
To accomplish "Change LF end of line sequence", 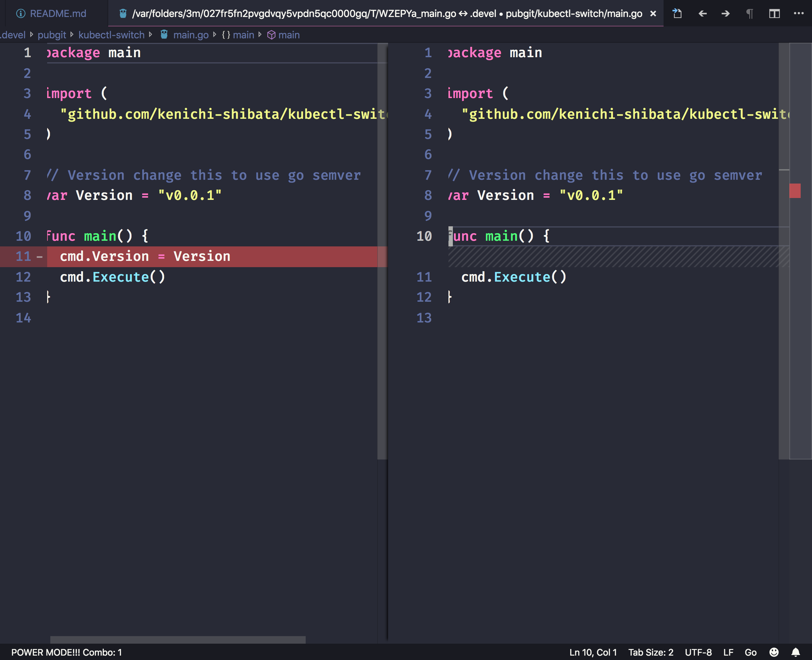I will [x=728, y=652].
